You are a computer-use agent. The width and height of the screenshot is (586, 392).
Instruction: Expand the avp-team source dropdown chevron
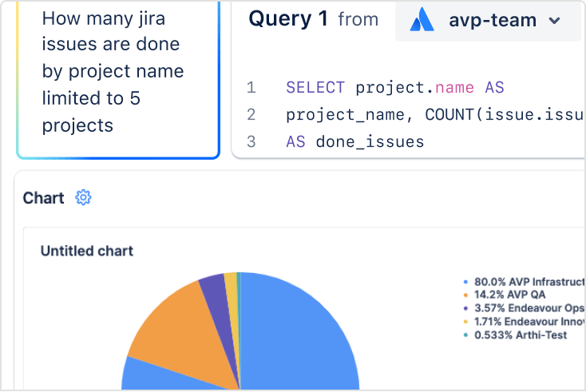(555, 21)
